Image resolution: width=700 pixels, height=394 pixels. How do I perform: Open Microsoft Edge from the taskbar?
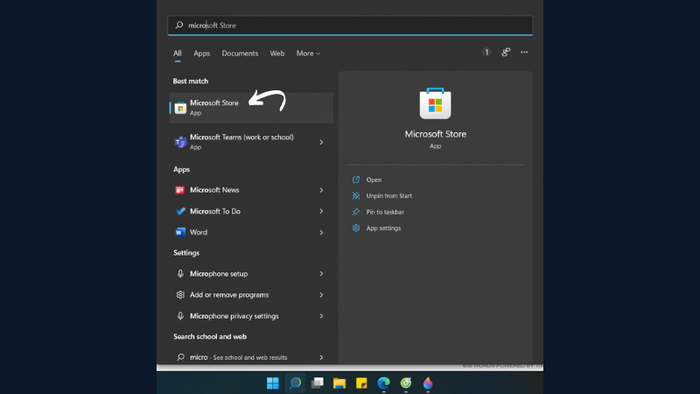[383, 383]
